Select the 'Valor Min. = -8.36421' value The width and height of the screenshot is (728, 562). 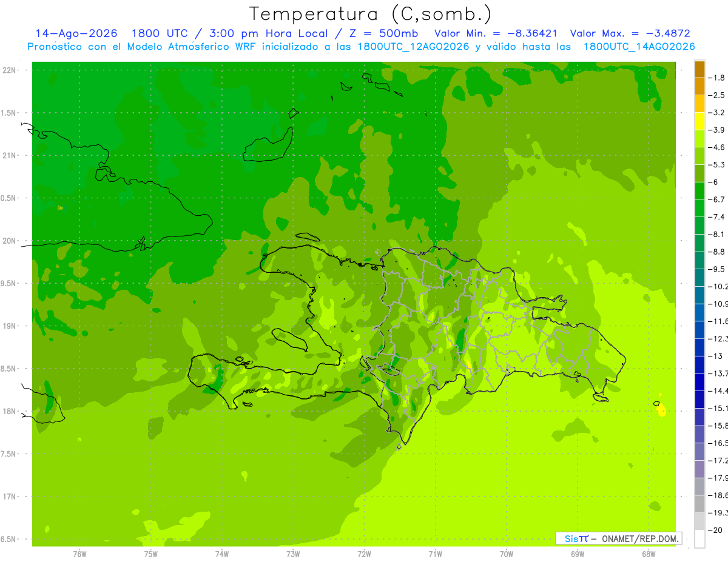tap(496, 33)
